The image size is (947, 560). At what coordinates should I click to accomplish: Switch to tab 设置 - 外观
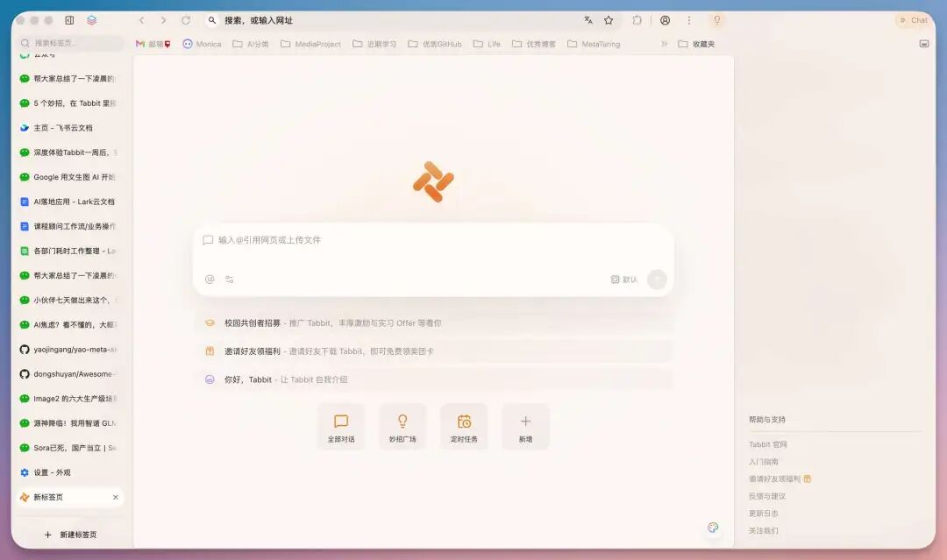click(71, 472)
